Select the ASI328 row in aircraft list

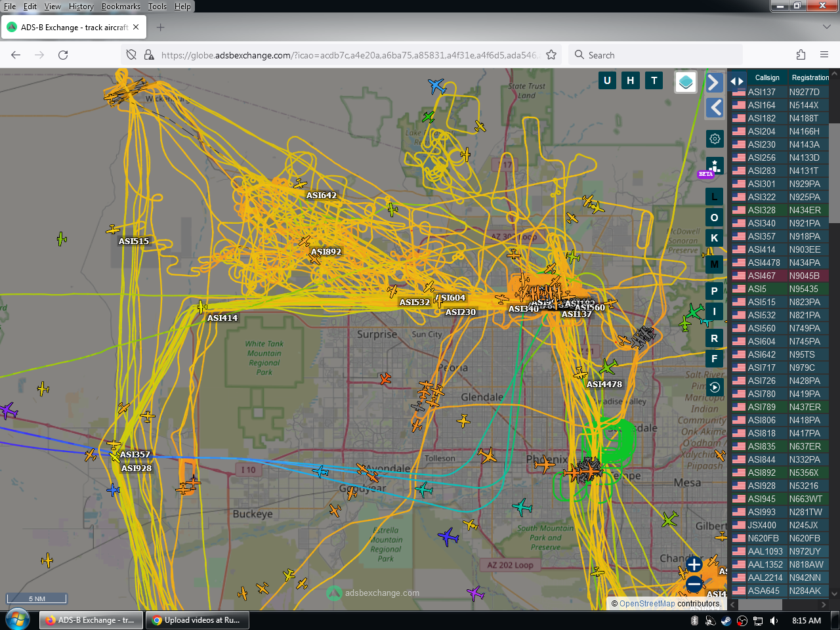point(780,210)
